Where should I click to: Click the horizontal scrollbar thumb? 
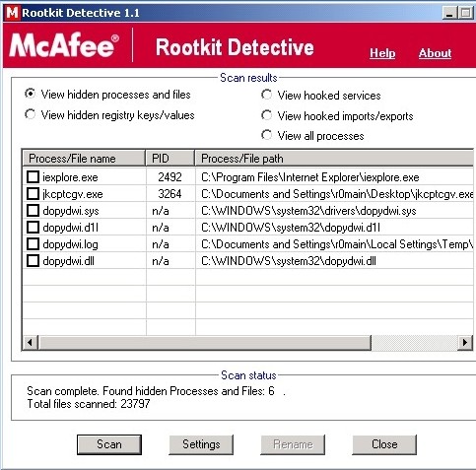(205, 343)
